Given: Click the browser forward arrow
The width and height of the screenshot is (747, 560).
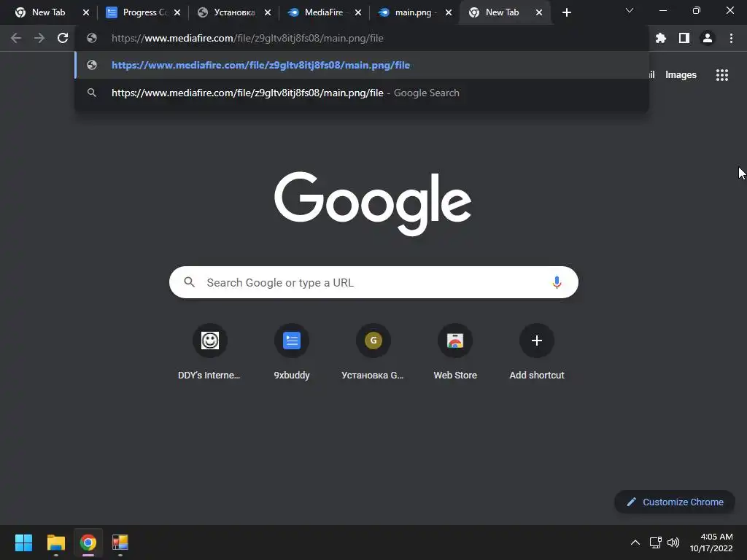Looking at the screenshot, I should (x=39, y=38).
